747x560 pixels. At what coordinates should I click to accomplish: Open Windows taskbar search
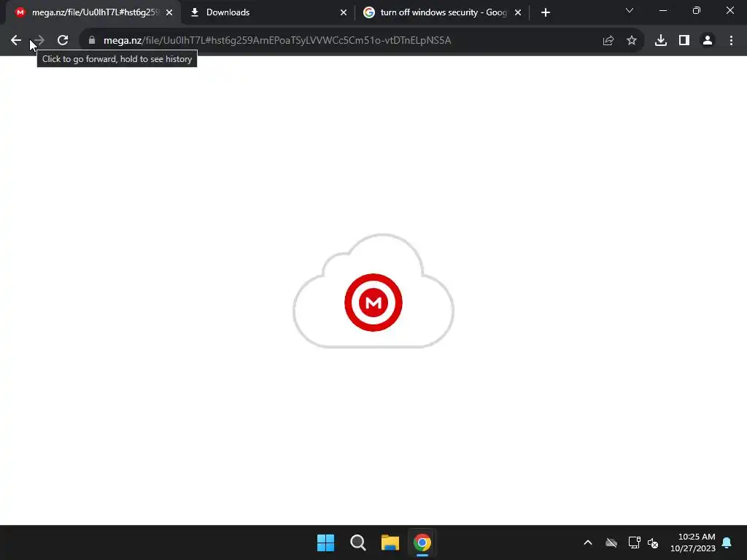tap(357, 542)
